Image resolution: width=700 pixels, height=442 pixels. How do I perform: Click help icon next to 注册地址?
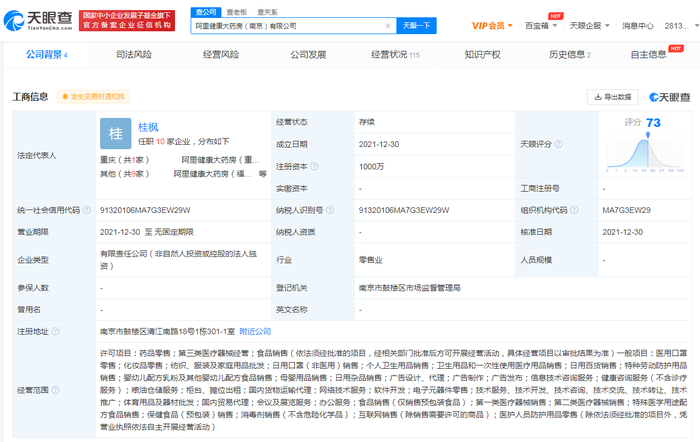tap(55, 331)
